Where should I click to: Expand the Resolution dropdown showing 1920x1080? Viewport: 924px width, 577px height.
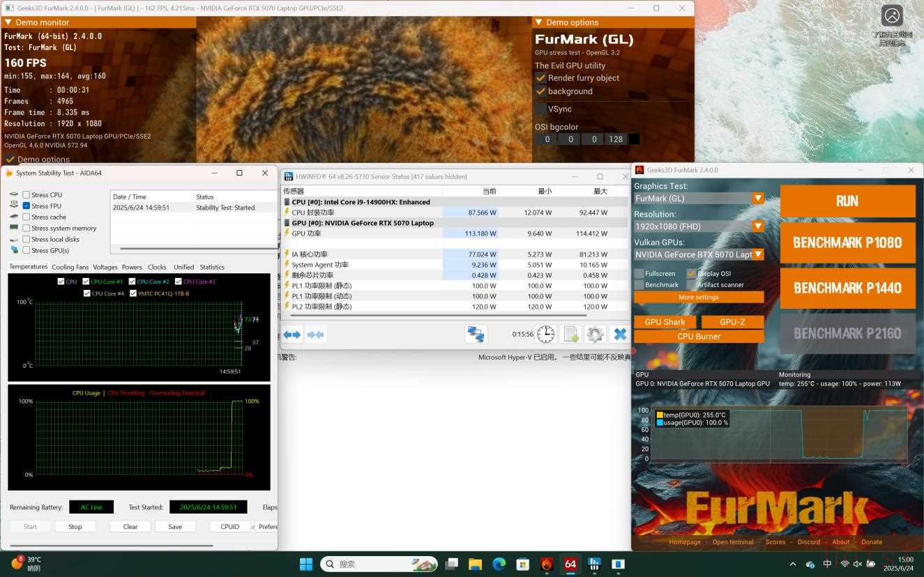tap(699, 226)
